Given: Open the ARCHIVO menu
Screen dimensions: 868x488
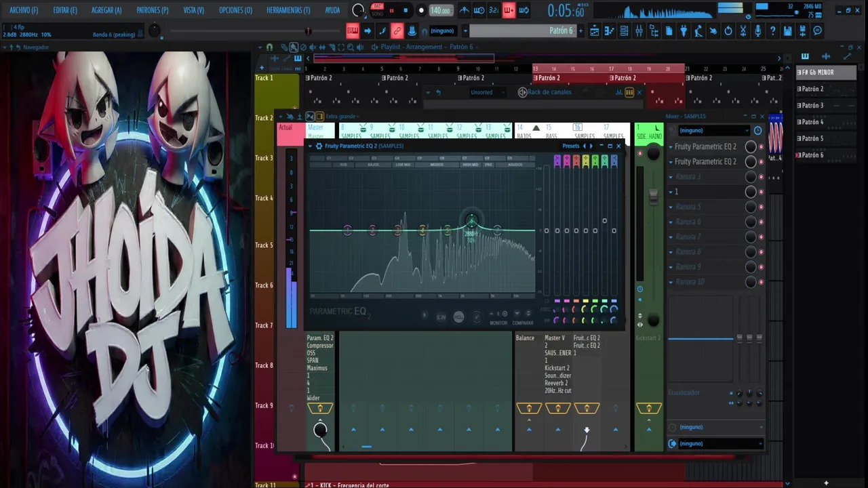Looking at the screenshot, I should (24, 10).
